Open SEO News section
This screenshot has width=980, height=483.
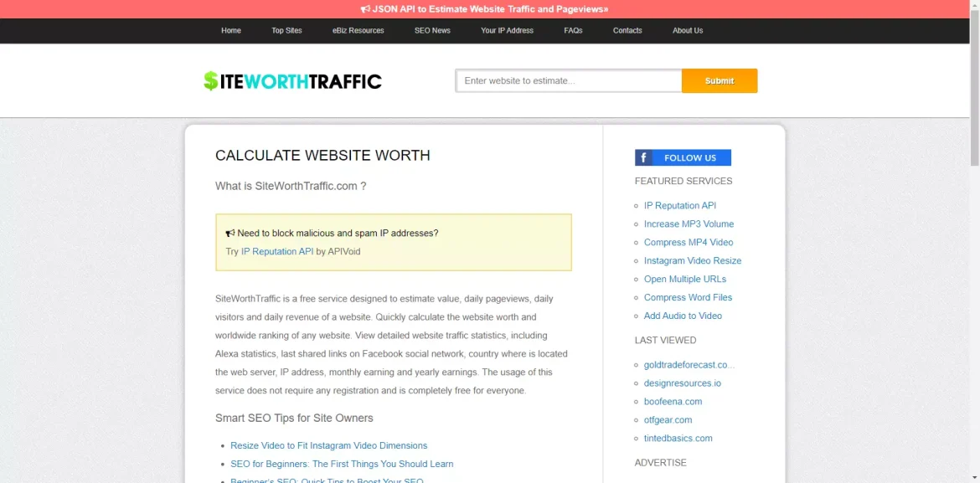tap(432, 31)
